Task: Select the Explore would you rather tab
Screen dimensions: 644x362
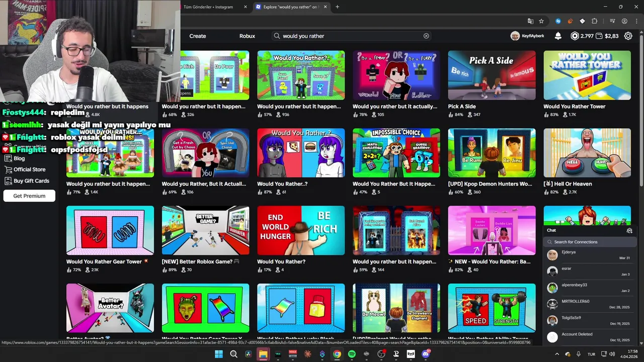Action: pyautogui.click(x=292, y=7)
